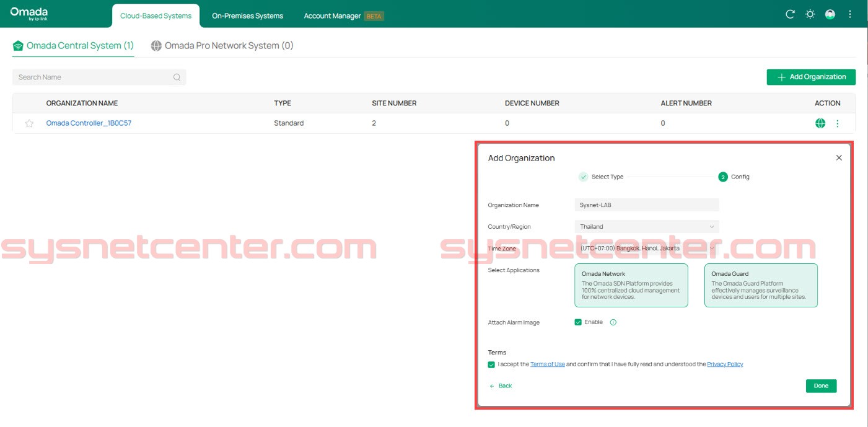Click the Organization Name input field
Image resolution: width=868 pixels, height=427 pixels.
[x=647, y=205]
